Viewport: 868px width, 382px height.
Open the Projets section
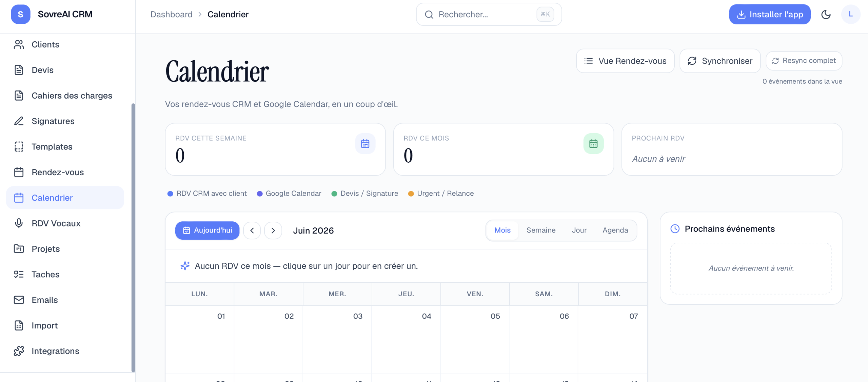pos(65,249)
